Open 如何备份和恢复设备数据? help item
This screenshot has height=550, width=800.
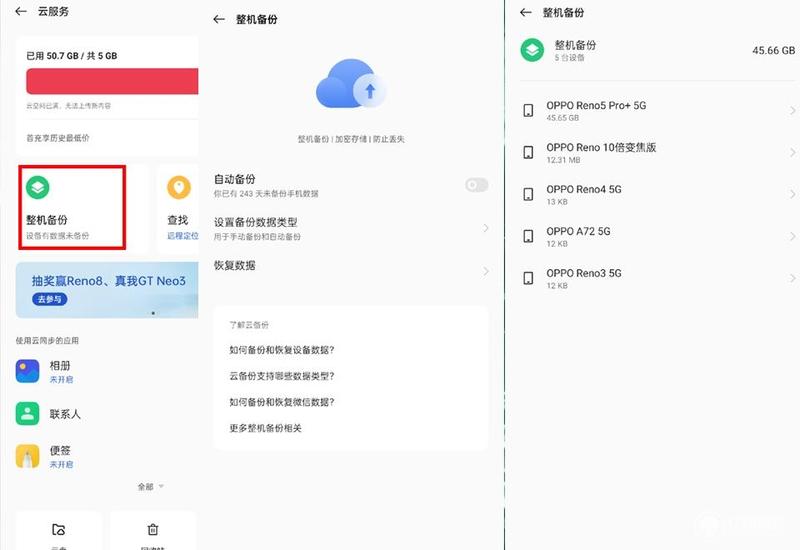pyautogui.click(x=282, y=350)
